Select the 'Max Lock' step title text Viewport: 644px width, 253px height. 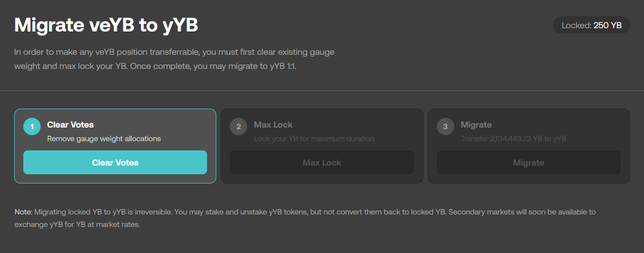273,125
